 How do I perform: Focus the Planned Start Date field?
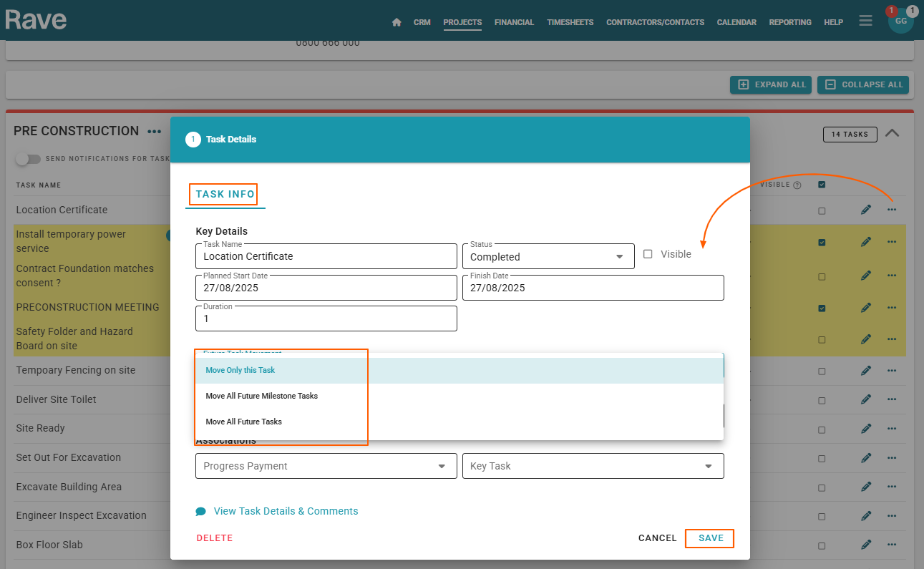(326, 288)
